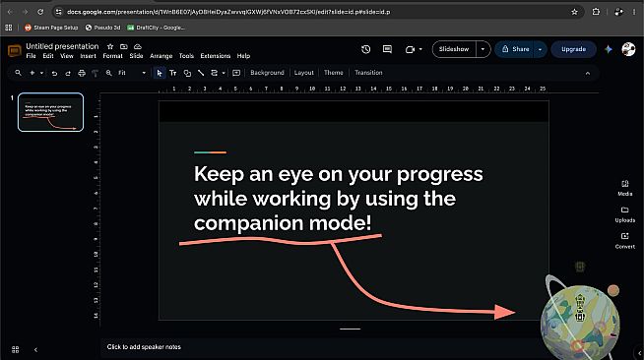The height and width of the screenshot is (360, 644).
Task: Open the View menu
Action: pos(67,56)
